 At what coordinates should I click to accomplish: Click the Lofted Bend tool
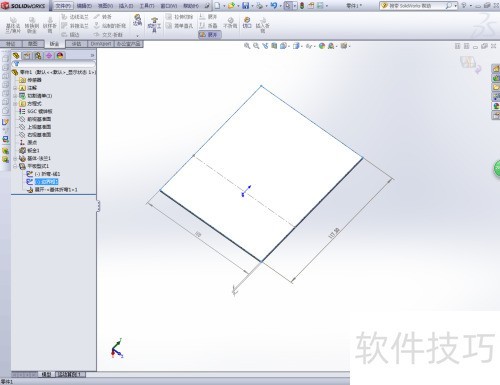point(50,25)
